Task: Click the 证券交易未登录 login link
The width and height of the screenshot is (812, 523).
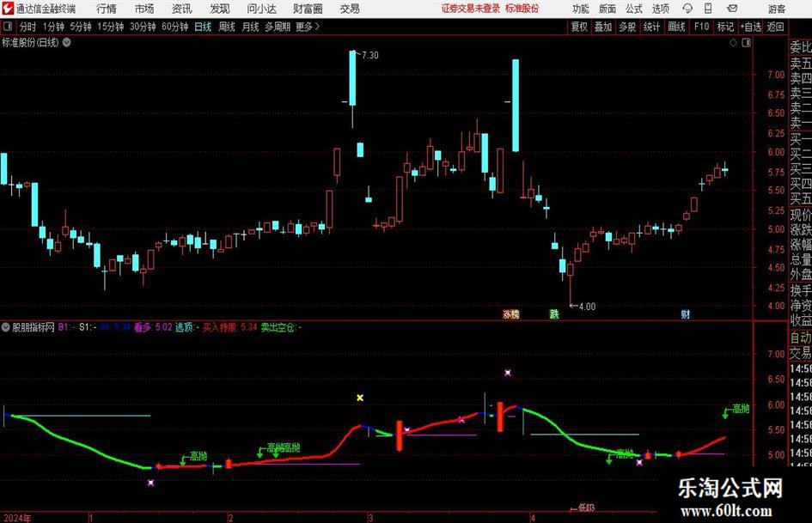Action: tap(471, 9)
